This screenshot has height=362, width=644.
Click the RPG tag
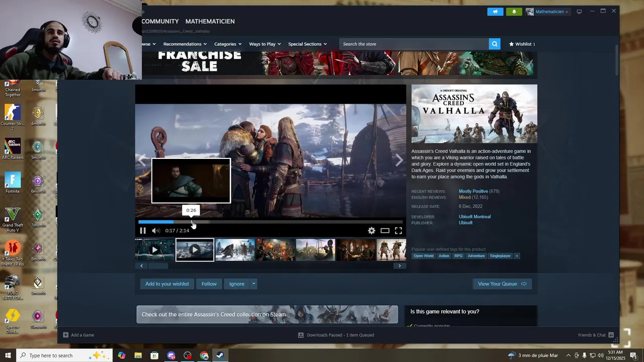[458, 256]
